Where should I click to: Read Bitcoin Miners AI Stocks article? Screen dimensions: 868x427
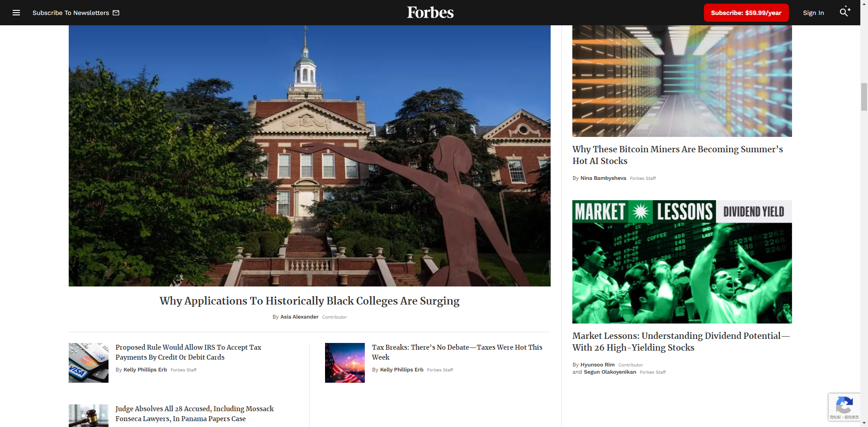[x=677, y=155]
